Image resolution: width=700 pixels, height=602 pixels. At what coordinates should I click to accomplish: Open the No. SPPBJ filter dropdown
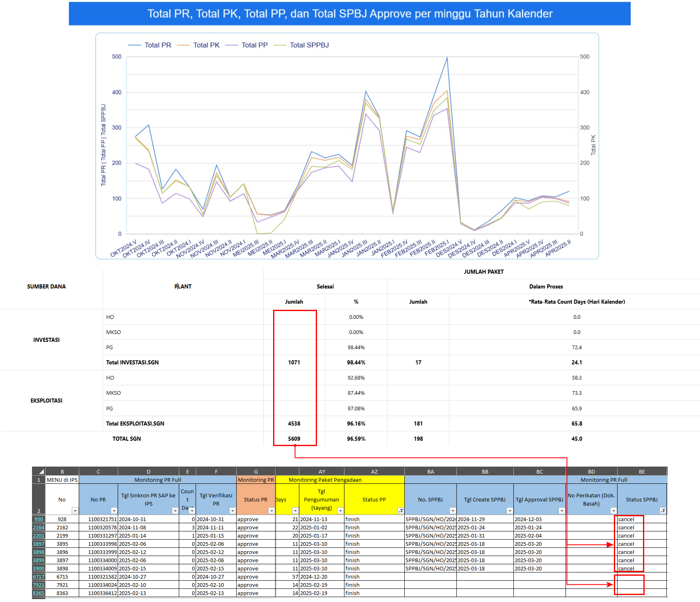pyautogui.click(x=452, y=510)
